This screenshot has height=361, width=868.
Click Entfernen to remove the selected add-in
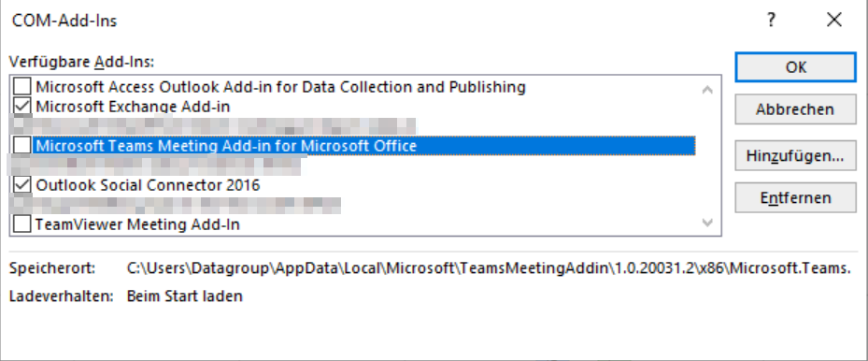point(795,197)
